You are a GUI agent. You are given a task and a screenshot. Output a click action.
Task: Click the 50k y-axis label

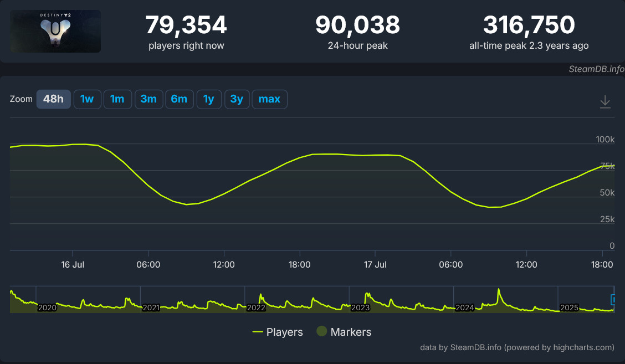(607, 193)
